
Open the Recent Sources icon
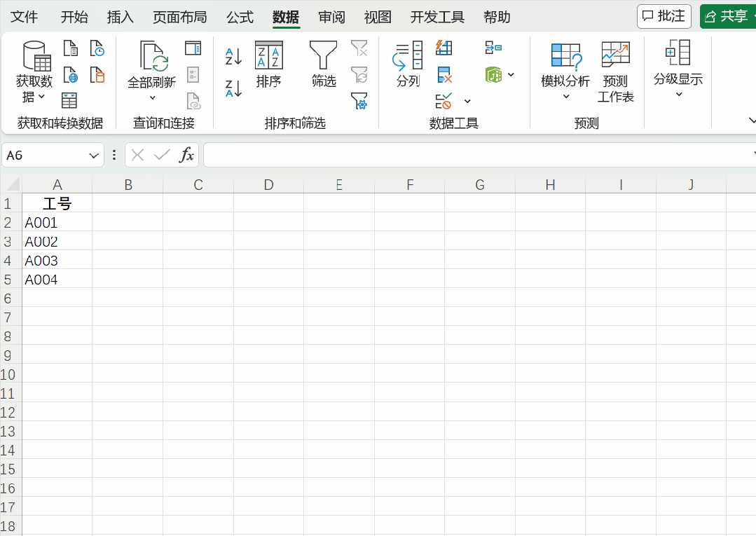click(97, 48)
